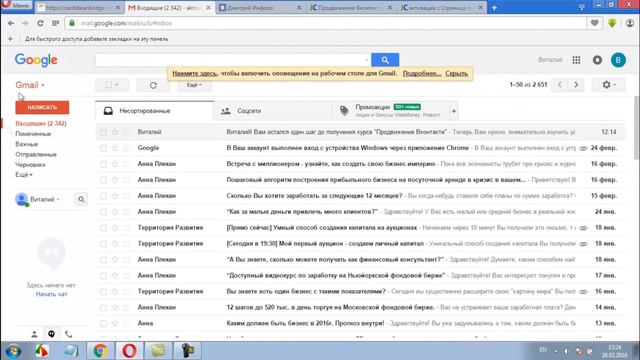
Task: Open the Ещё toolbar dropdown
Action: click(x=194, y=85)
